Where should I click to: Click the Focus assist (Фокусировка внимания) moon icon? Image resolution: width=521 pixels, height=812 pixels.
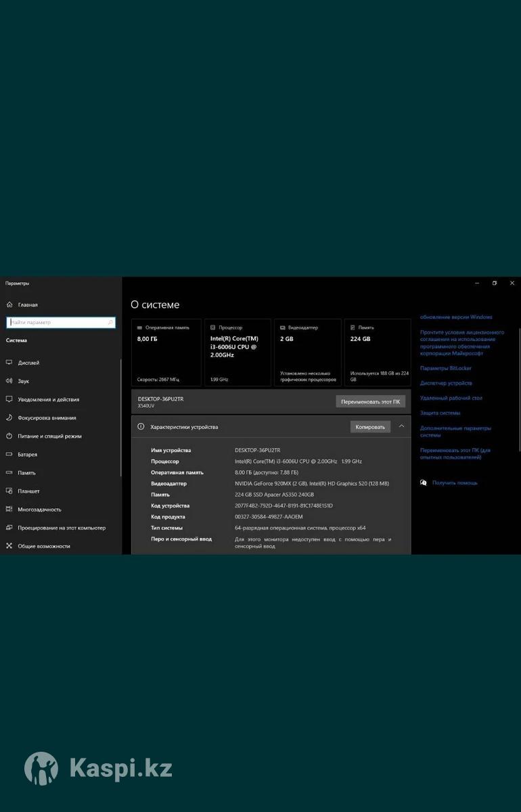[9, 418]
